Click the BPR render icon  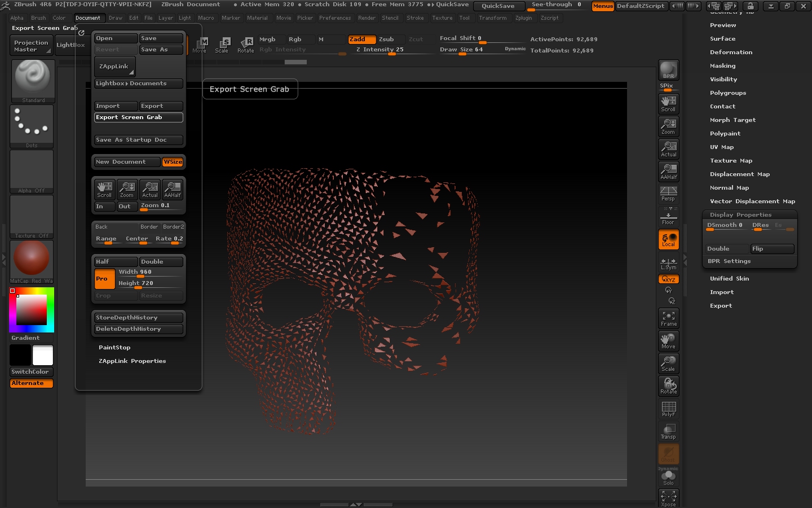coord(668,70)
